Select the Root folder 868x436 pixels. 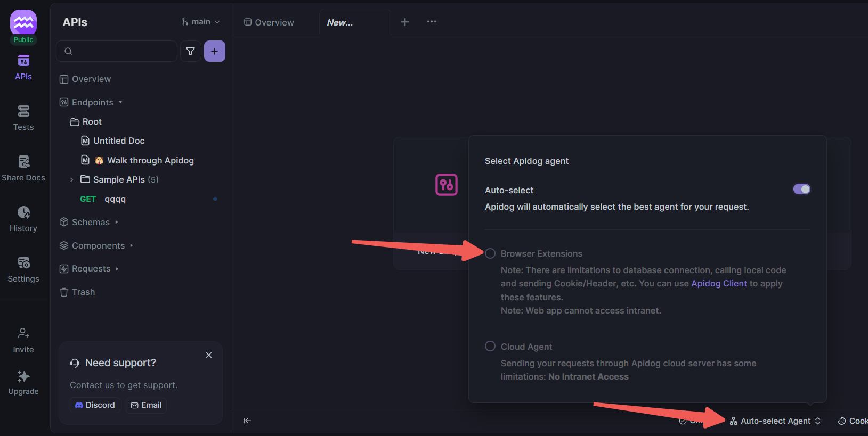point(92,121)
